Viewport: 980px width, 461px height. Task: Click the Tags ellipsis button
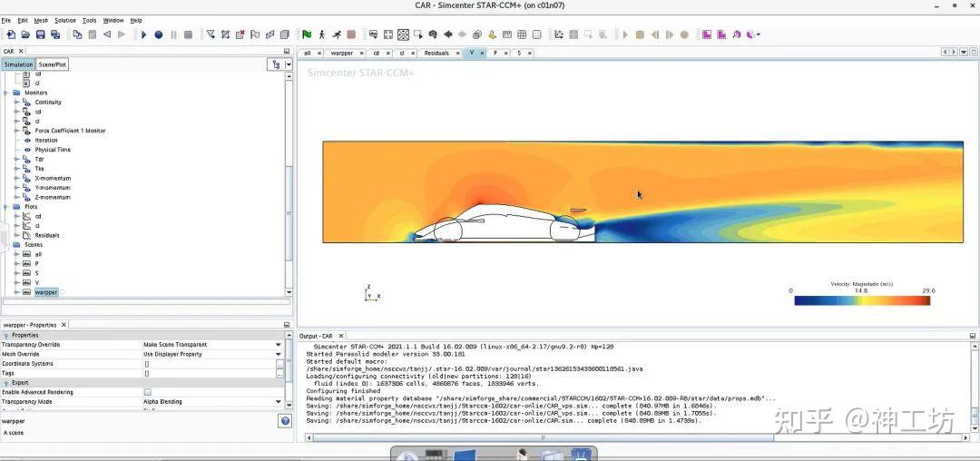tap(279, 374)
